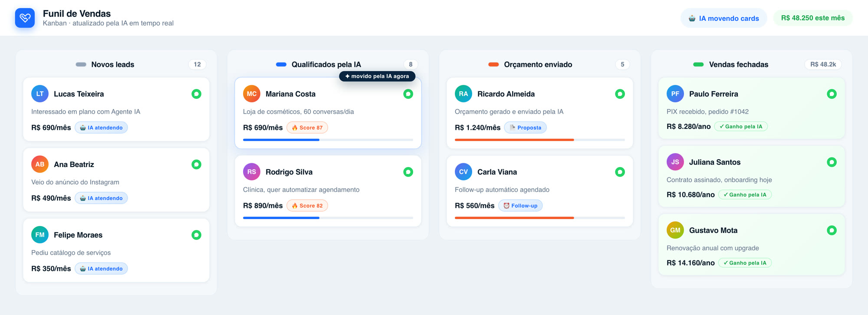Viewport: 868px width, 315px height.
Task: Click the movido pela IA agora tooltip
Action: 377,76
